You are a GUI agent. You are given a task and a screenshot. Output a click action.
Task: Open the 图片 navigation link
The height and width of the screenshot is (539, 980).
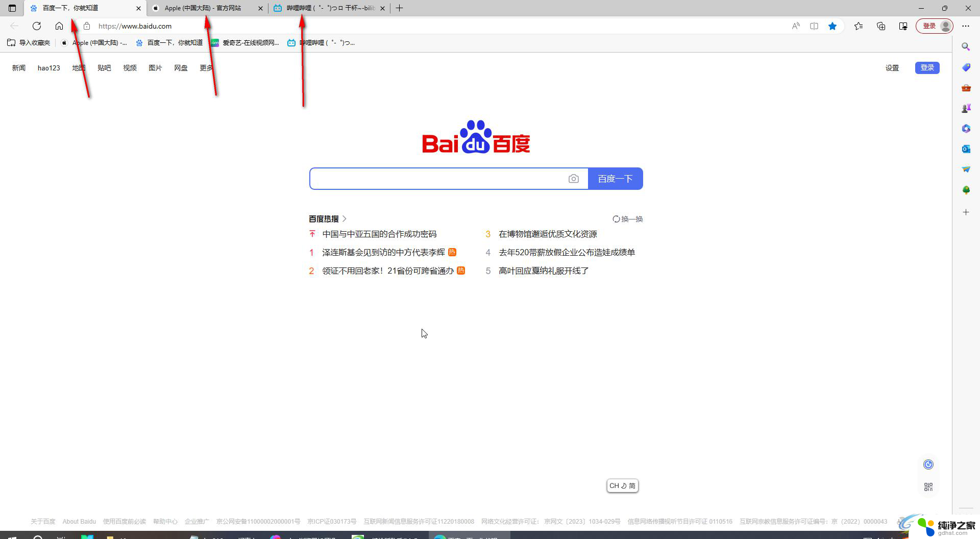pyautogui.click(x=155, y=68)
